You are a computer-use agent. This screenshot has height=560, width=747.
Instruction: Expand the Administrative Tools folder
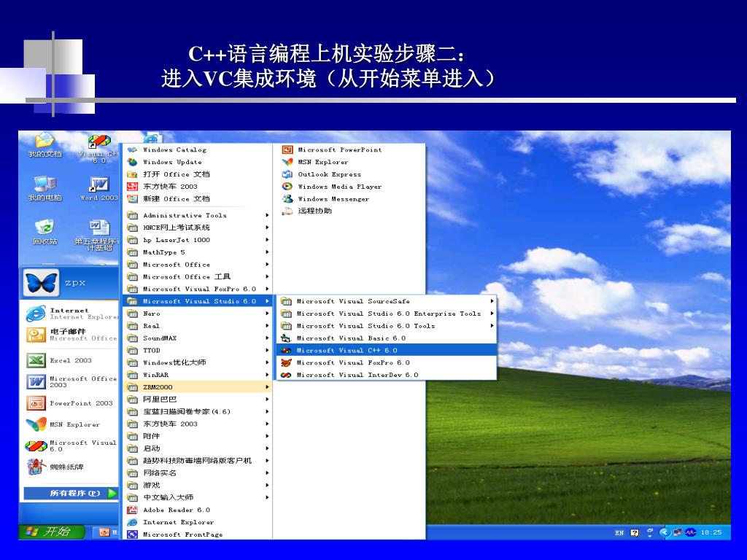pyautogui.click(x=198, y=215)
